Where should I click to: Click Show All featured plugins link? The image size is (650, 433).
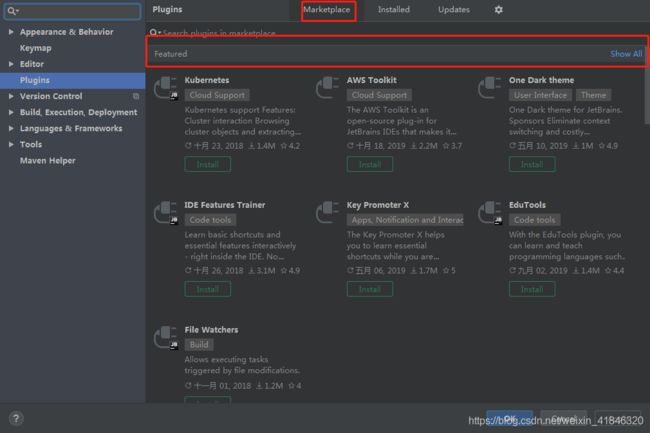click(626, 54)
